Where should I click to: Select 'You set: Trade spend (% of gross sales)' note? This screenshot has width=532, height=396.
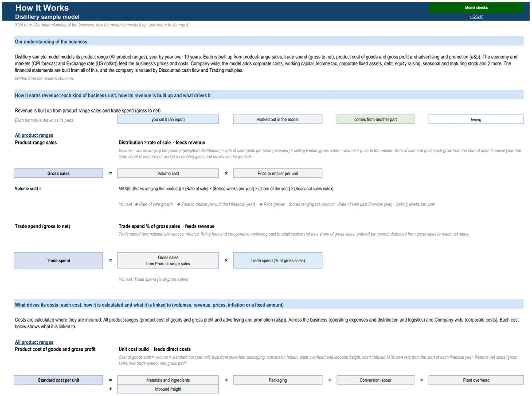click(x=153, y=280)
